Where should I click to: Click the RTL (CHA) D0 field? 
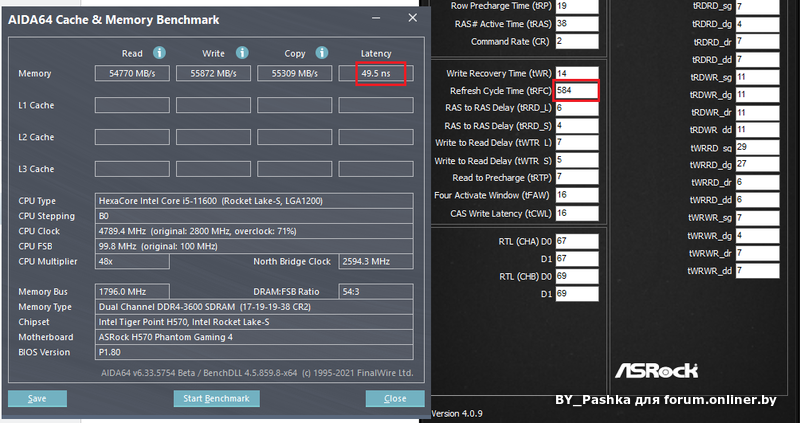point(577,241)
